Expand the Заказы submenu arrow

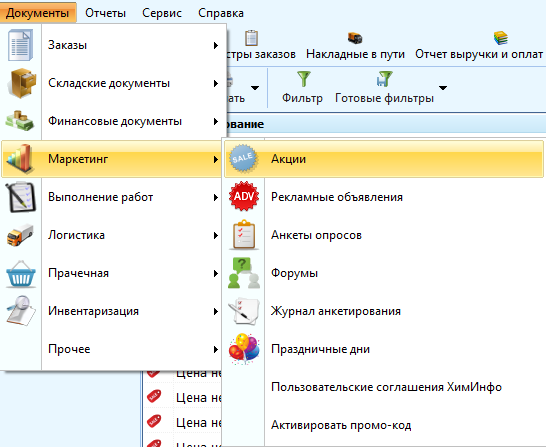point(216,45)
